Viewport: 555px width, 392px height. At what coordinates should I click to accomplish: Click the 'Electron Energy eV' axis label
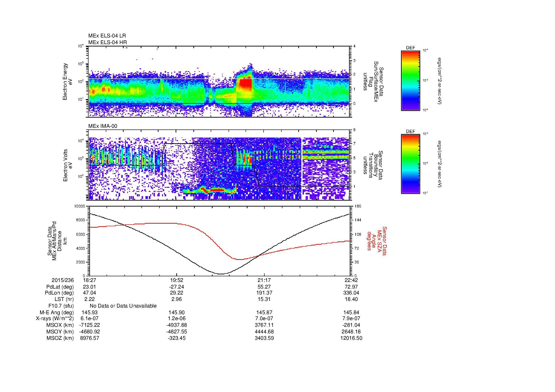(68, 82)
